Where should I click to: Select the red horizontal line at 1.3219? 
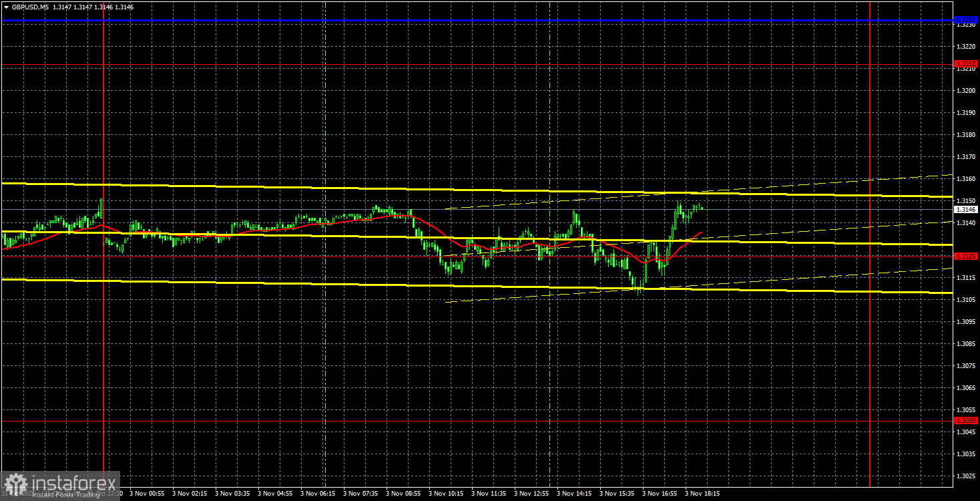[x=401, y=65]
